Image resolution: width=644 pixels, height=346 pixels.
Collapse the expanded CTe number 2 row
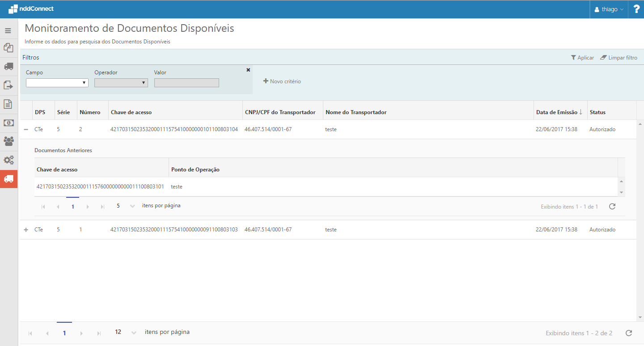point(26,129)
